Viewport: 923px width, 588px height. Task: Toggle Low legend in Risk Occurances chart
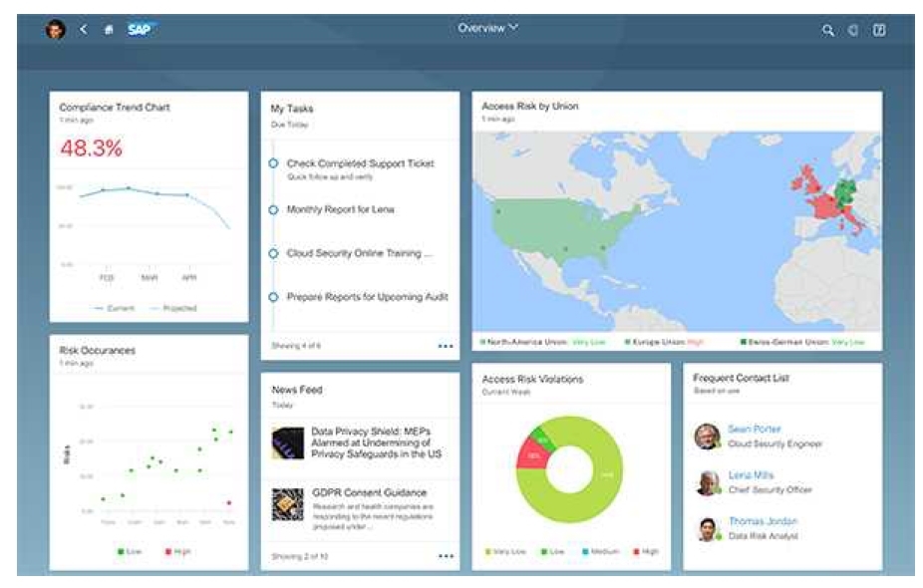[x=130, y=551]
